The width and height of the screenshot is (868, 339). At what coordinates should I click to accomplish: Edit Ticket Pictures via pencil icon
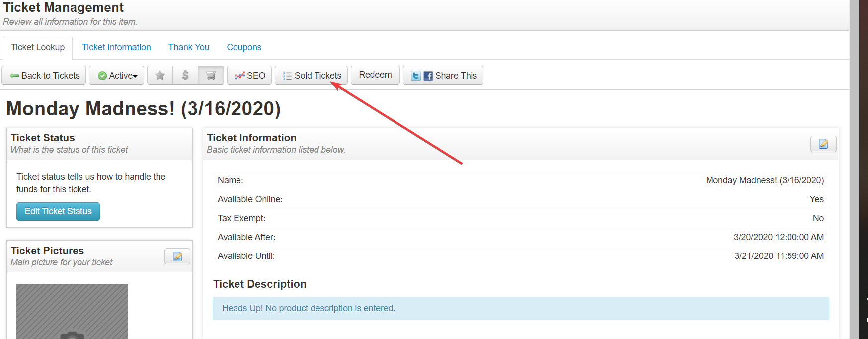coord(177,256)
